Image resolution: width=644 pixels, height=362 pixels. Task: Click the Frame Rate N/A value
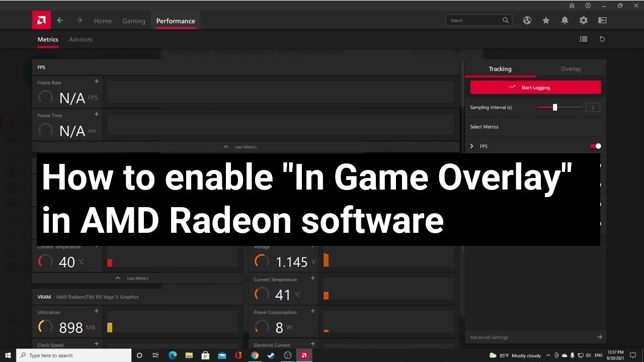pyautogui.click(x=72, y=98)
